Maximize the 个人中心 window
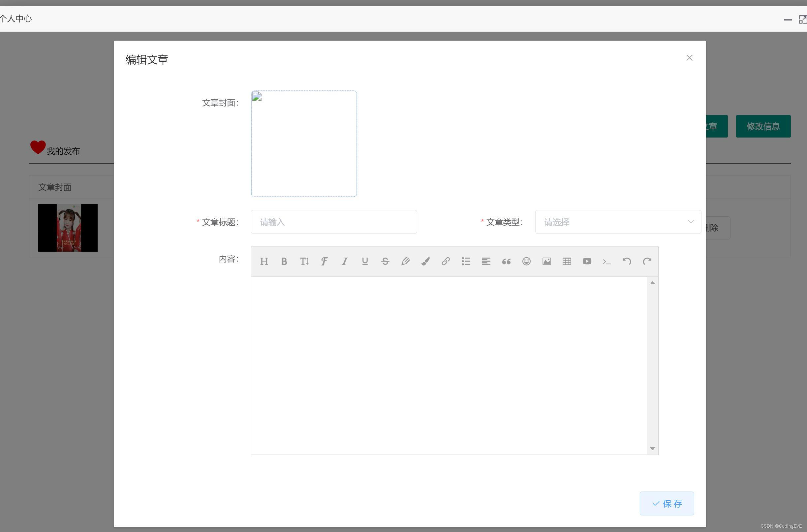 [803, 19]
